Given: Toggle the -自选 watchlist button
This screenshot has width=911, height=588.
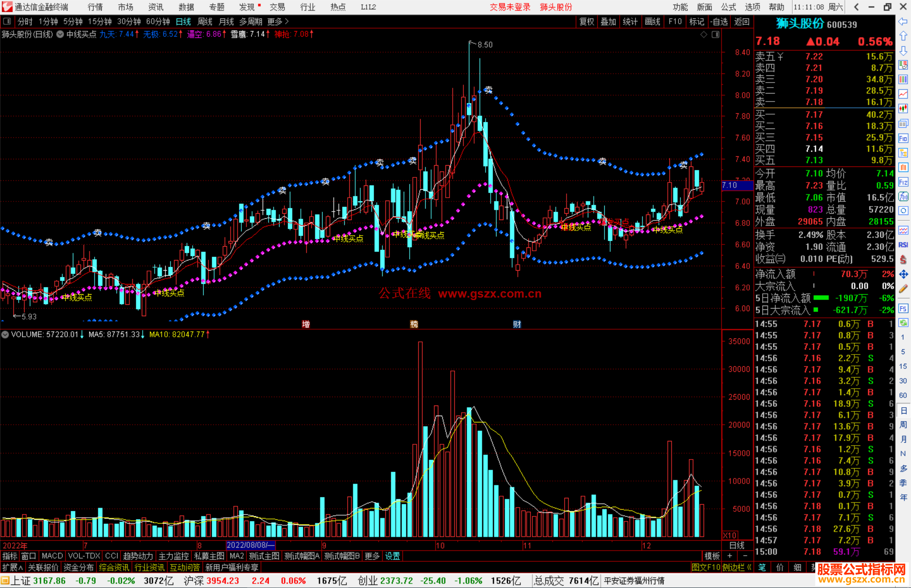Looking at the screenshot, I should [x=719, y=21].
